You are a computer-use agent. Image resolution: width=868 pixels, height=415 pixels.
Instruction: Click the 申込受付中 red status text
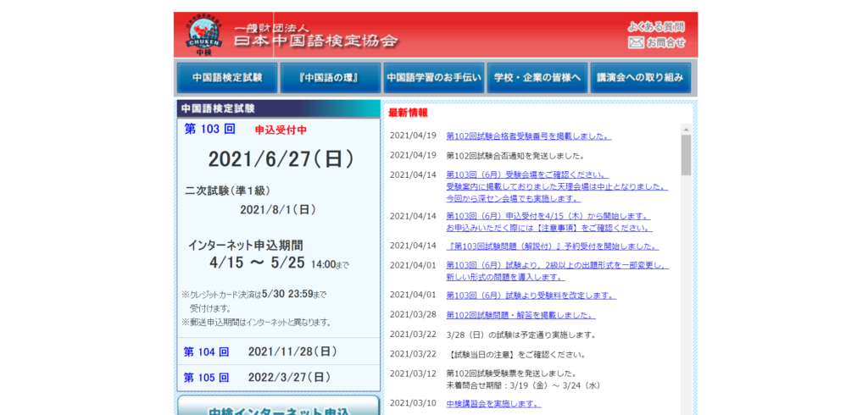point(281,130)
